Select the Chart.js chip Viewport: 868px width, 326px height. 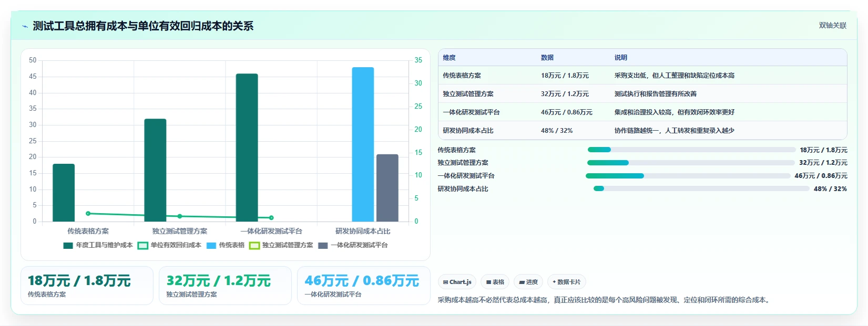[x=457, y=282]
